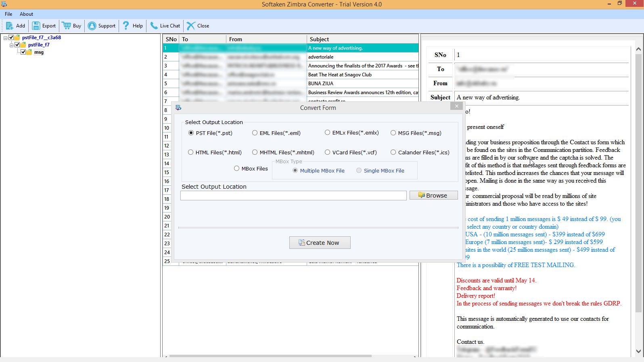
Task: Click the Softaken app icon in title bar
Action: [4, 4]
